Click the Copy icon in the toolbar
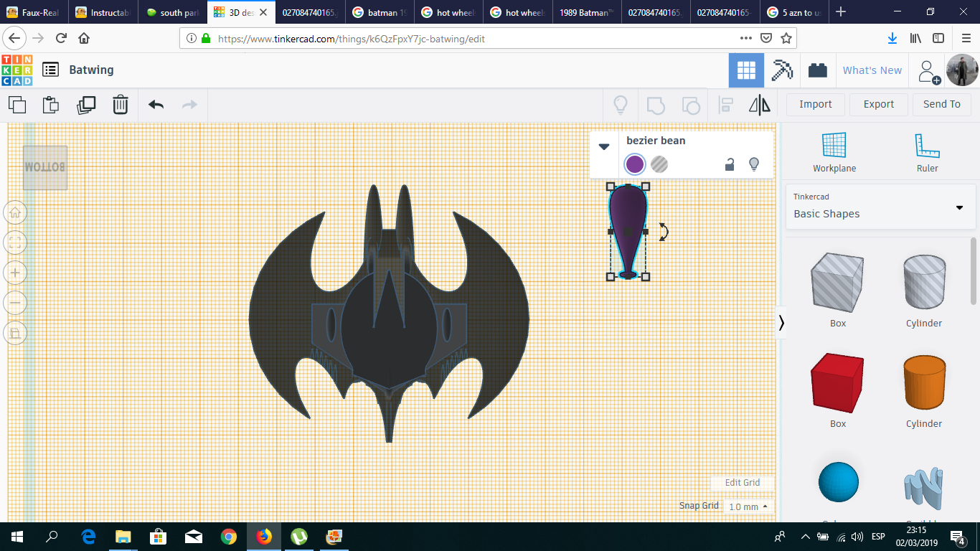This screenshot has height=551, width=980. pos(17,105)
